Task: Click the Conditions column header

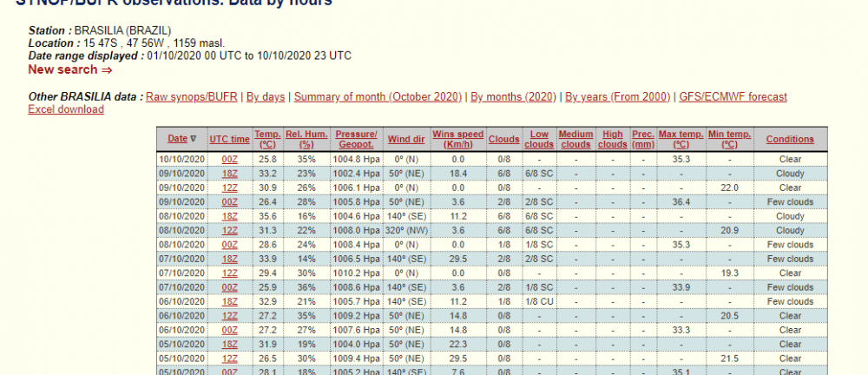Action: pos(790,139)
